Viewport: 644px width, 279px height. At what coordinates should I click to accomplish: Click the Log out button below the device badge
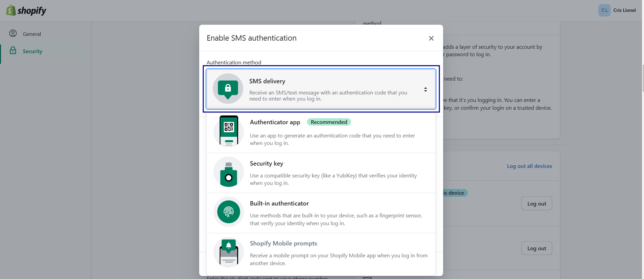click(x=537, y=203)
